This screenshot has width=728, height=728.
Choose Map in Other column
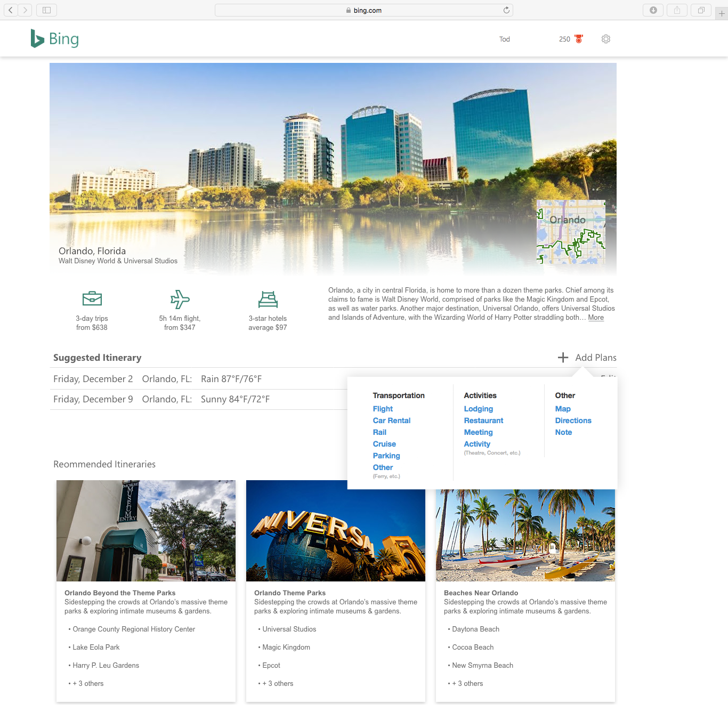click(x=563, y=409)
